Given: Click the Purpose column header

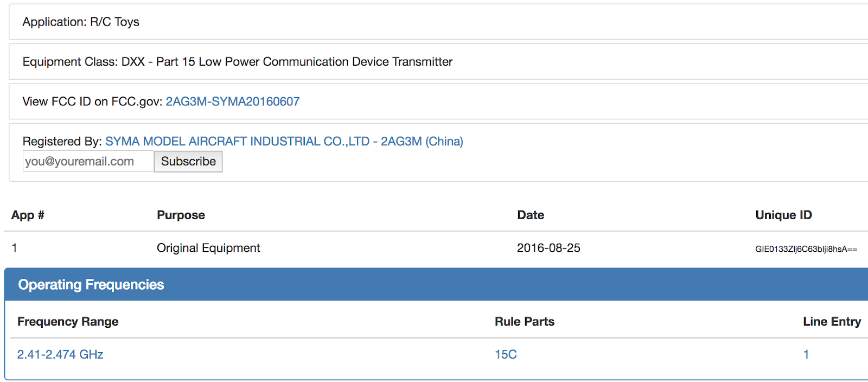Looking at the screenshot, I should [x=181, y=215].
